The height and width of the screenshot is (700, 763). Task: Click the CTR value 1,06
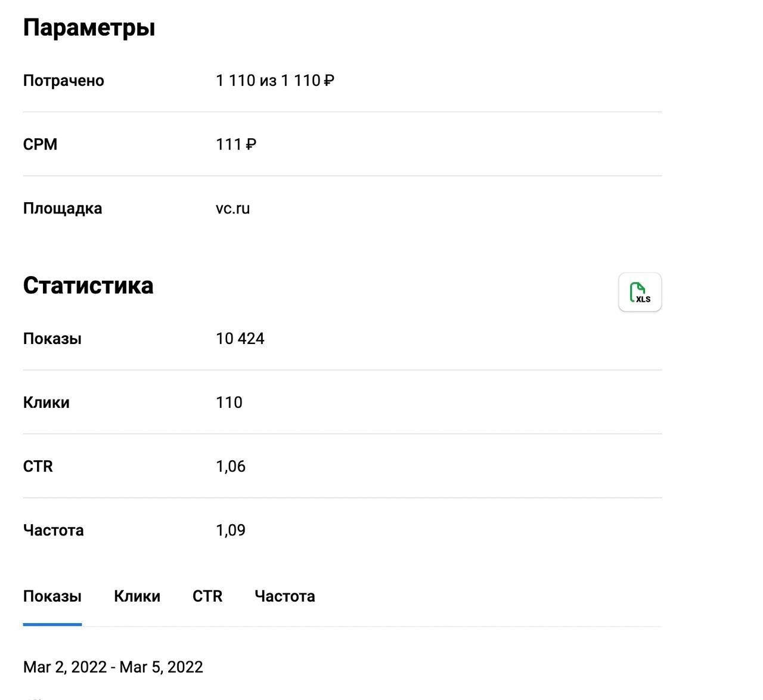point(231,466)
